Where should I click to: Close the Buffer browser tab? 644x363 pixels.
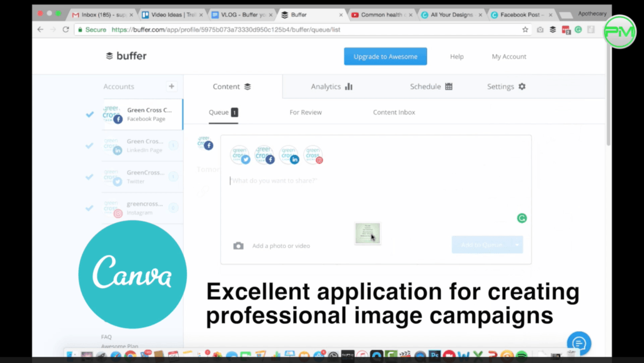(341, 15)
